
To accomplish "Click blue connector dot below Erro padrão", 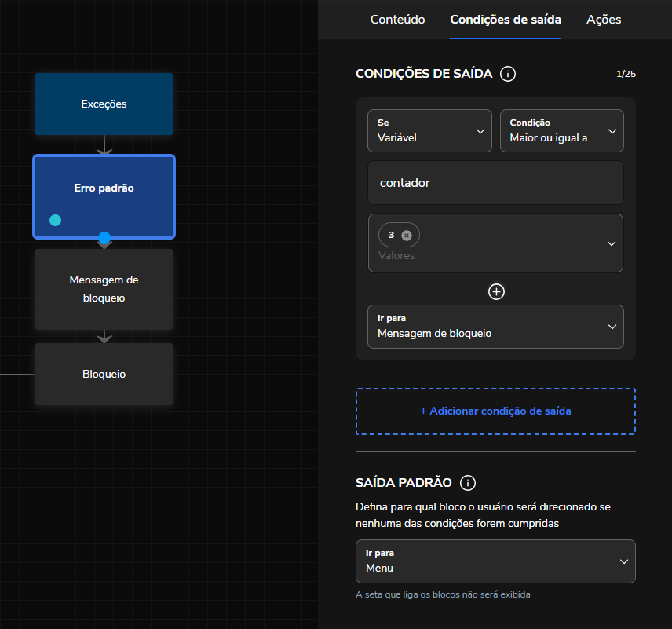I will pos(104,237).
